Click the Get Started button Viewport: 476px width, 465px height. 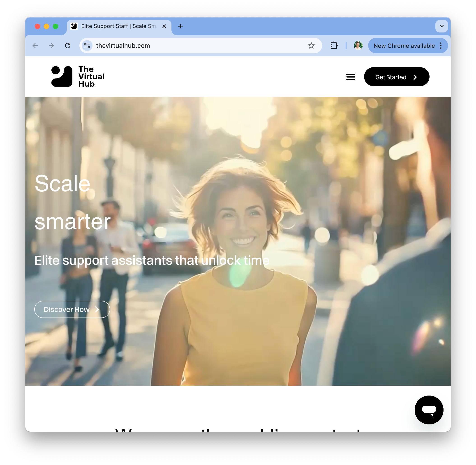396,77
